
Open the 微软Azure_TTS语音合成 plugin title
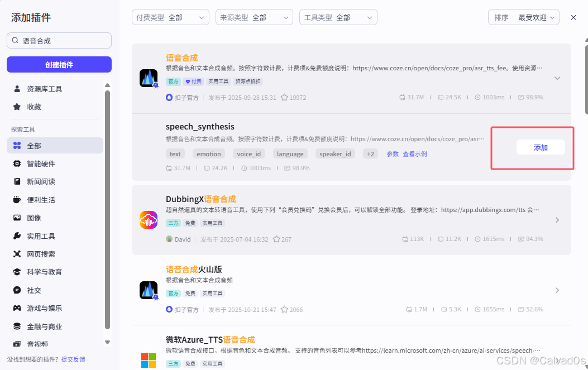211,340
